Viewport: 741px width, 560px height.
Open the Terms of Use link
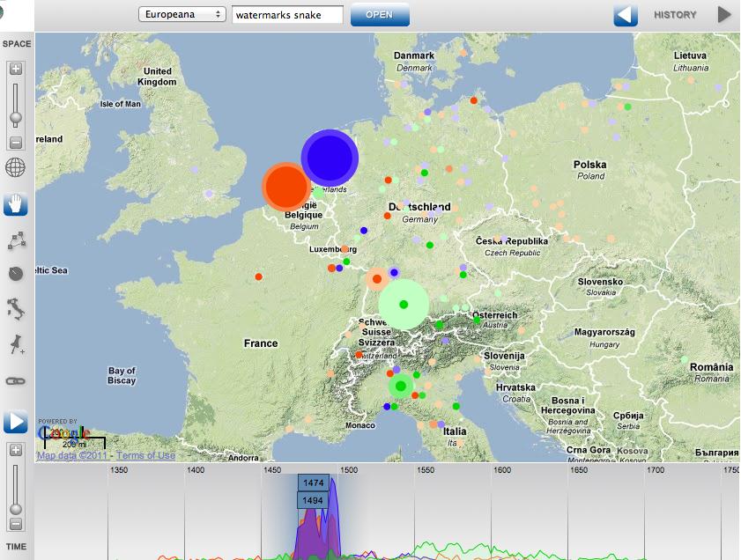[145, 455]
